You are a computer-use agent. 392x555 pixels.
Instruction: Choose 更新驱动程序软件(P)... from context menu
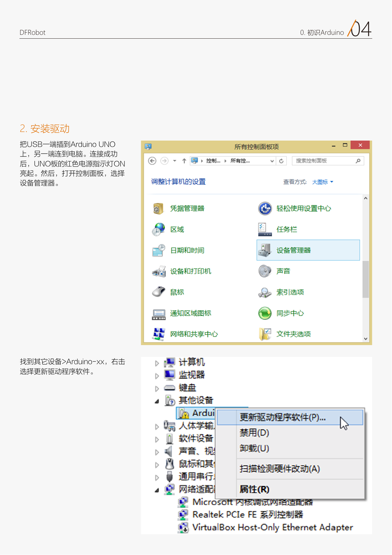point(290,417)
